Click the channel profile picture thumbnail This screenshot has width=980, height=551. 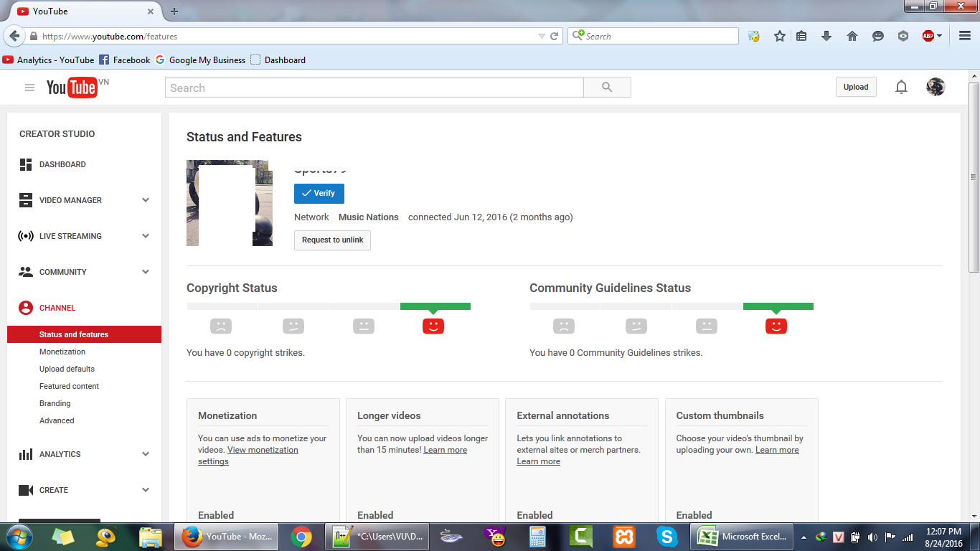pos(230,203)
